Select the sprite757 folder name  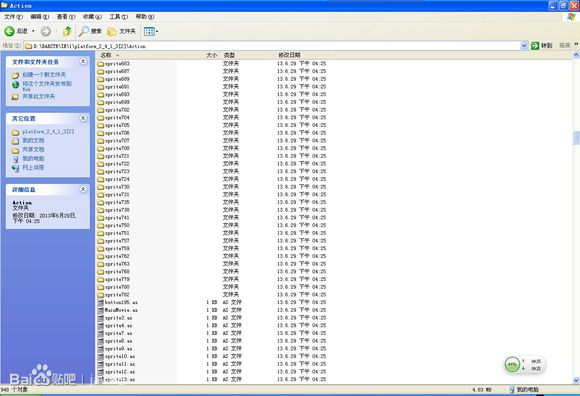pyautogui.click(x=117, y=241)
